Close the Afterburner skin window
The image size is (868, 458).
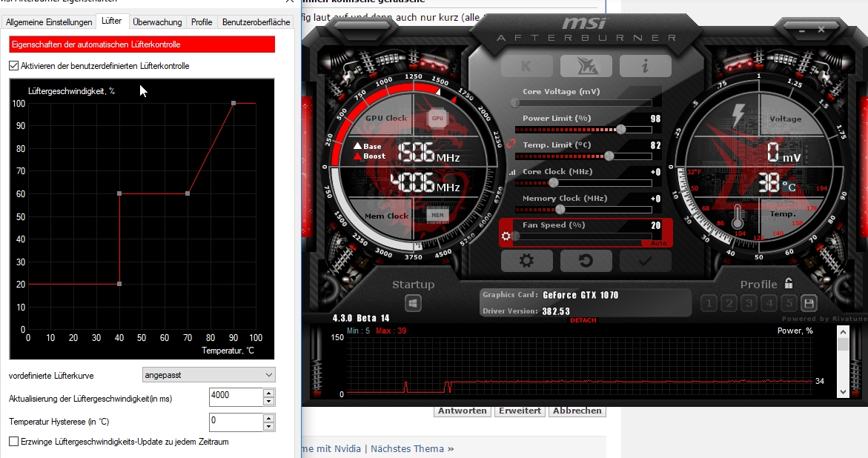pos(821,30)
